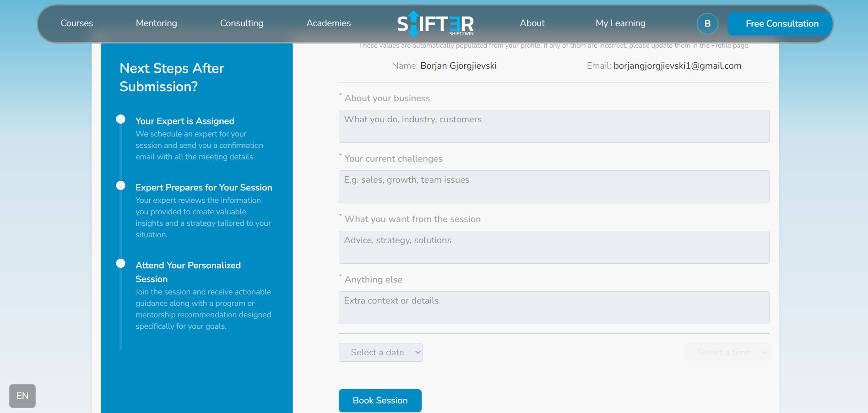Click the Your Expert is Assigned step bullet

coord(121,119)
